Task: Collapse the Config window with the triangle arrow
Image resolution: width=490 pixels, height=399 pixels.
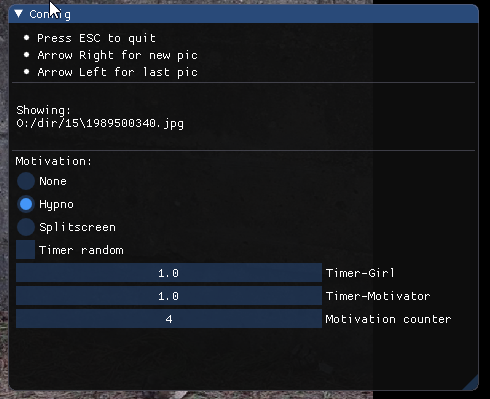Action: (19, 14)
